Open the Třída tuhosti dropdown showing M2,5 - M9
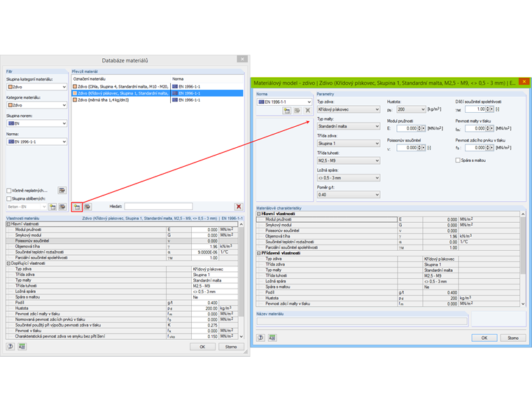 (349, 160)
